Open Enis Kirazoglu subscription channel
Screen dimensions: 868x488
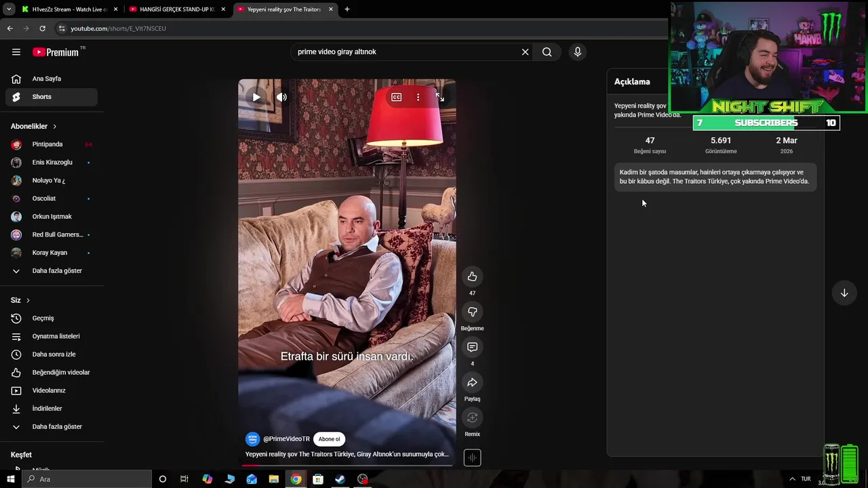click(x=52, y=163)
